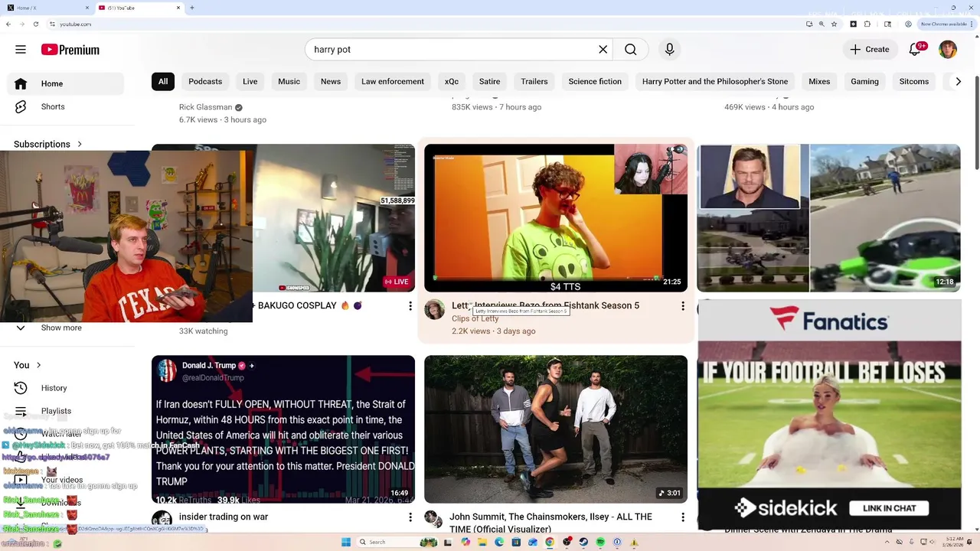This screenshot has width=980, height=551.
Task: Click the Fanatics advertisement banner
Action: (828, 415)
